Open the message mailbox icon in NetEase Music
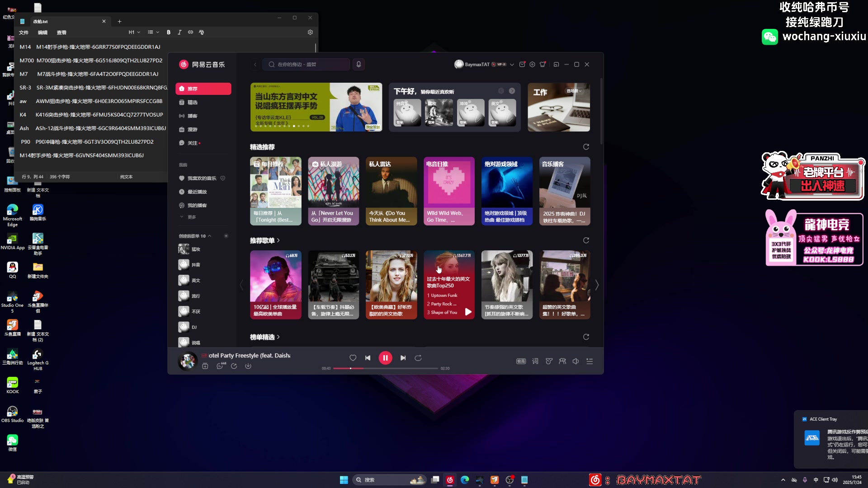 coord(522,65)
